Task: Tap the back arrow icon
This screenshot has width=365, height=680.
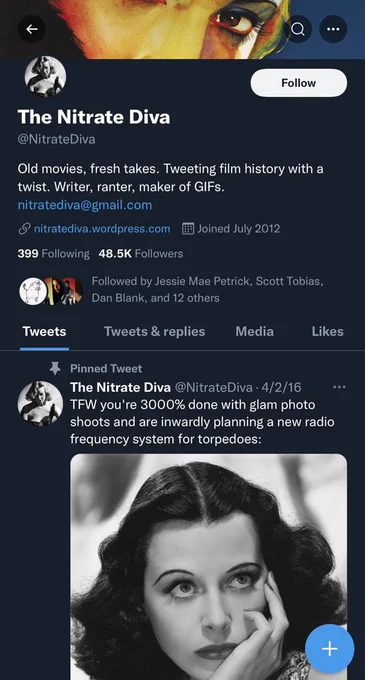Action: 32,29
